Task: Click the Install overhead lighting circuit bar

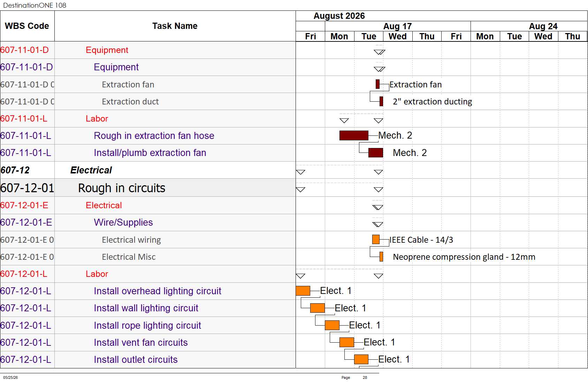Action: (303, 291)
